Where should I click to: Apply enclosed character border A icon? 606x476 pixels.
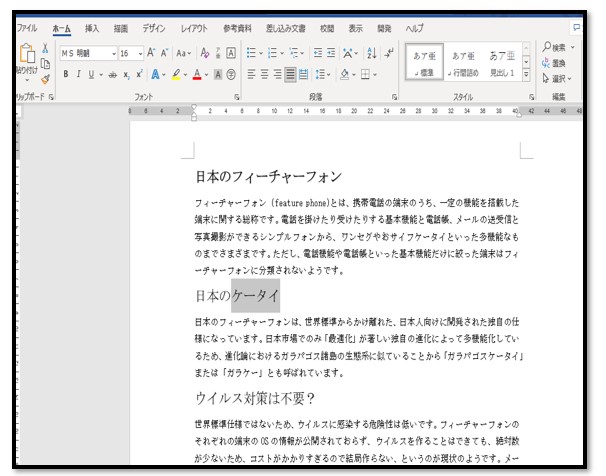coord(231,53)
